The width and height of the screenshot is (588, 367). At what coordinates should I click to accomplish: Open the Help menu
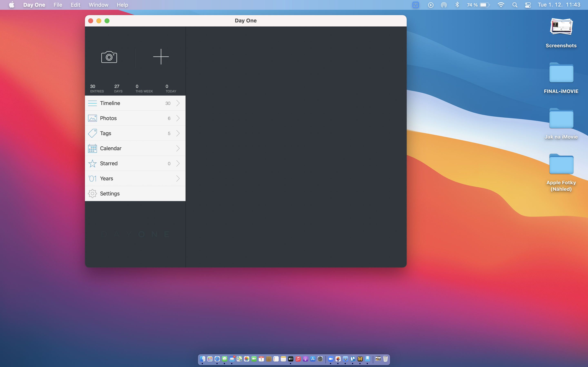tap(122, 5)
